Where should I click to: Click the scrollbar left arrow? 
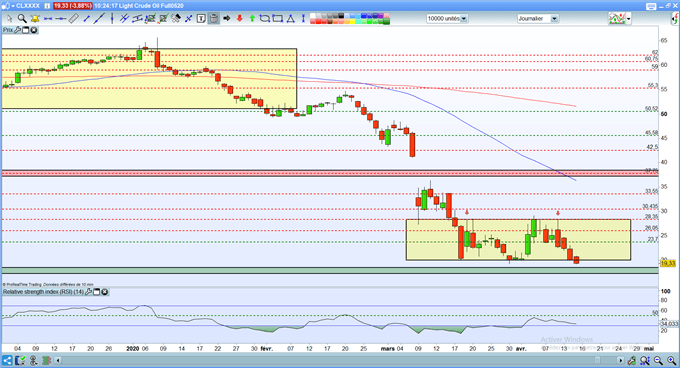point(58,360)
